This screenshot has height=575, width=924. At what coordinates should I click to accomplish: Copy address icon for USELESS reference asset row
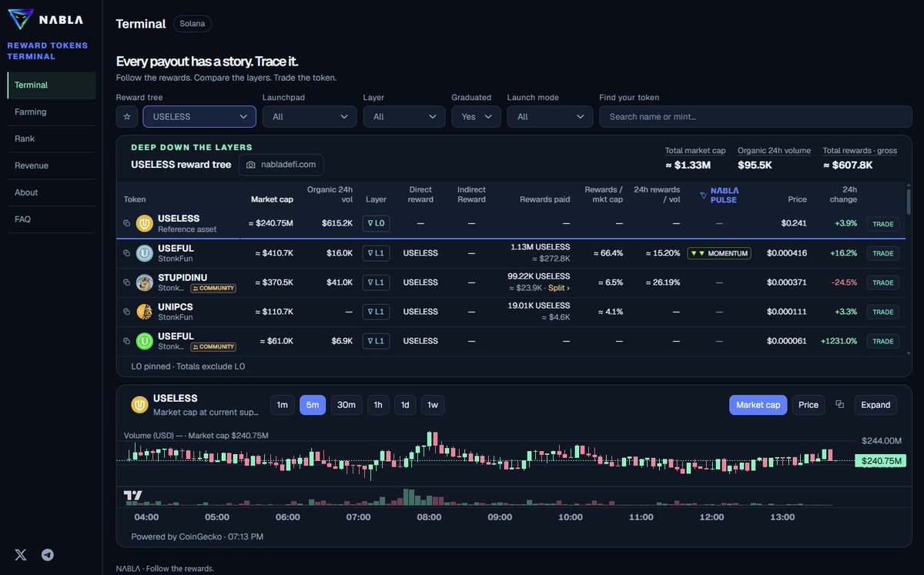point(127,224)
